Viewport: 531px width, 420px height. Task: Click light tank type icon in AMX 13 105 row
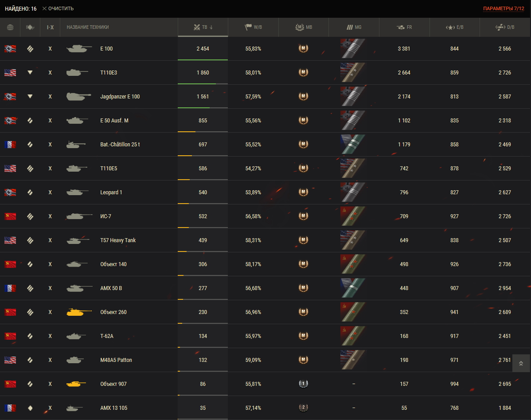point(30,408)
